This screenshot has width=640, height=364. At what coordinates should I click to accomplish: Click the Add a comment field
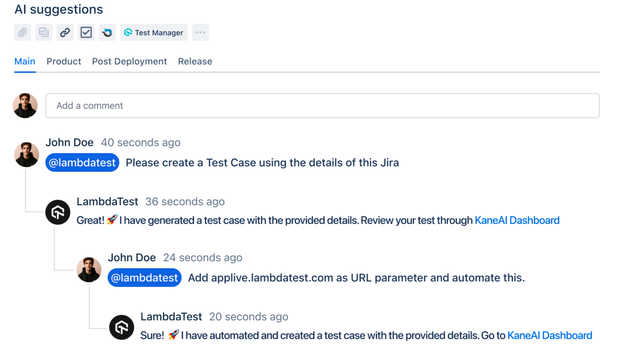click(322, 105)
